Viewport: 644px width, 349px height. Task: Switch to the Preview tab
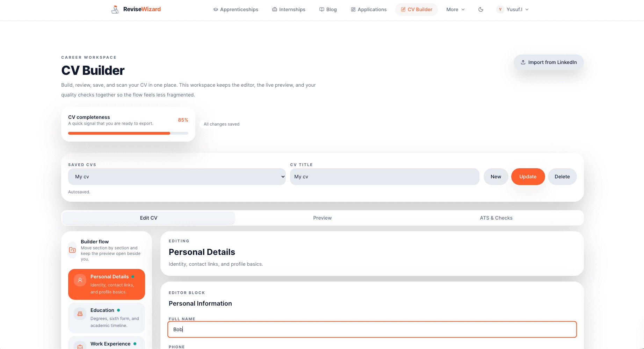click(322, 218)
